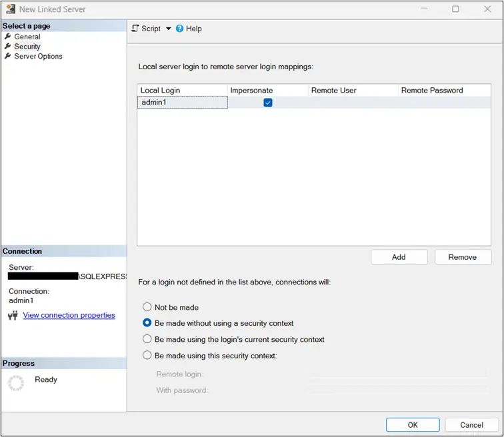Screen dimensions: 504x437
Task: Select the 'Not be made' radio option
Action: click(x=147, y=307)
